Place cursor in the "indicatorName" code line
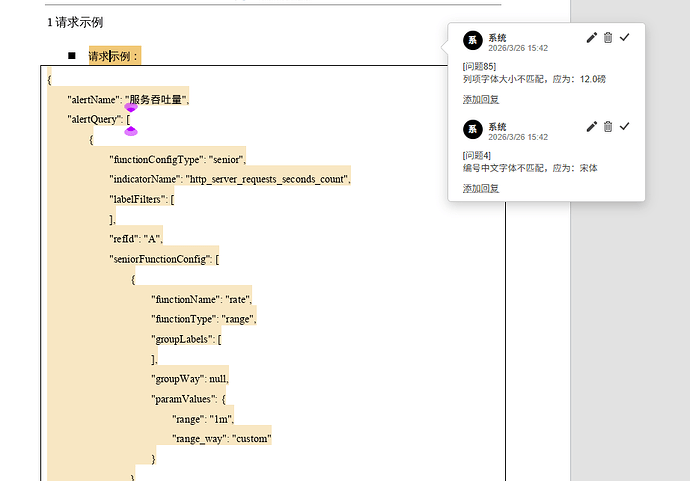Screen dimensions: 690x481 coord(230,179)
